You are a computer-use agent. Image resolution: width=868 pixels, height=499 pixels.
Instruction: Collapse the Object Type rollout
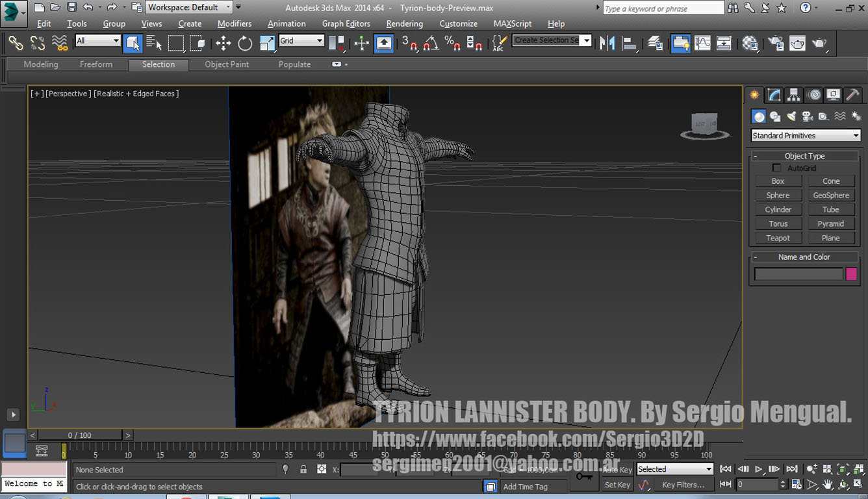[x=804, y=156]
